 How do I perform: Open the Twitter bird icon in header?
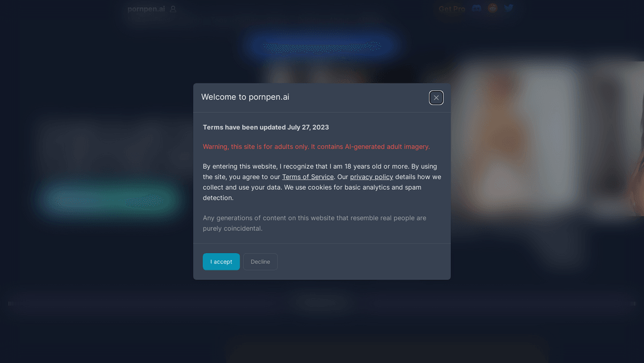coord(509,8)
